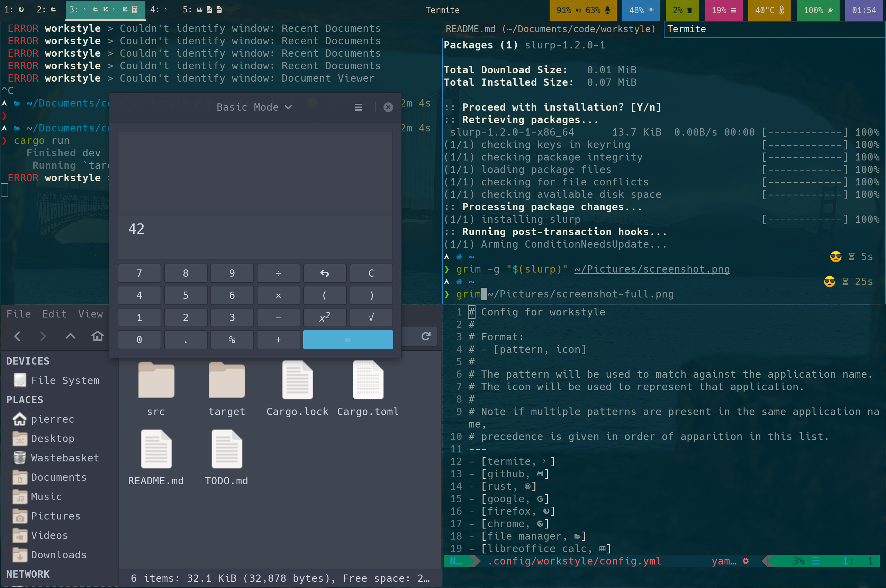Select Downloads in Places sidebar

50,555
